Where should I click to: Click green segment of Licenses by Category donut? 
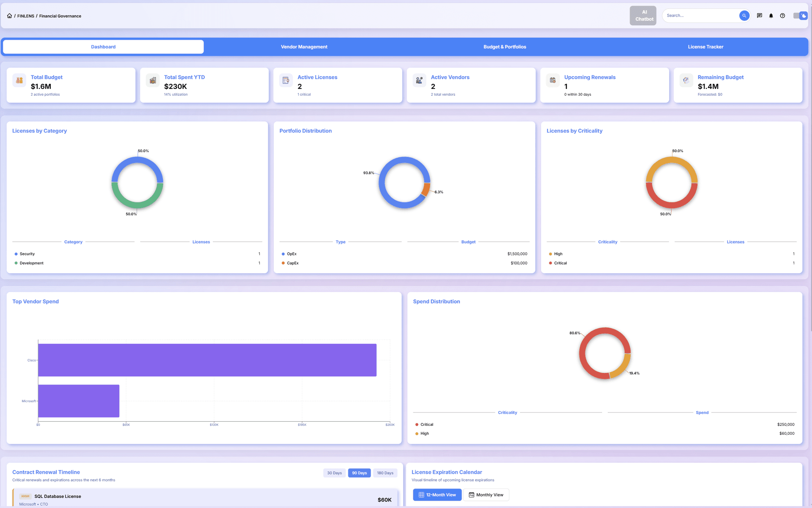(x=137, y=205)
